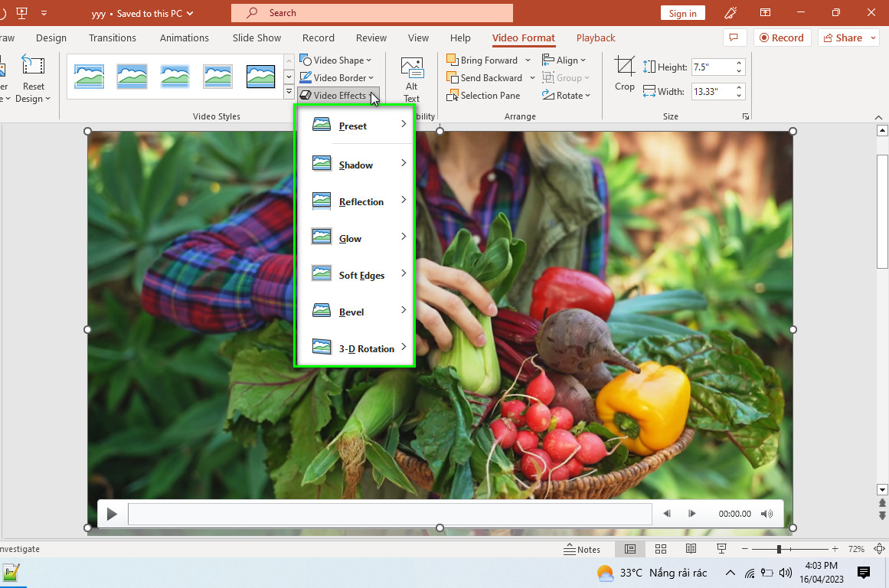Open the Video Shape dropdown
Screen dimensions: 889x588
click(x=335, y=60)
